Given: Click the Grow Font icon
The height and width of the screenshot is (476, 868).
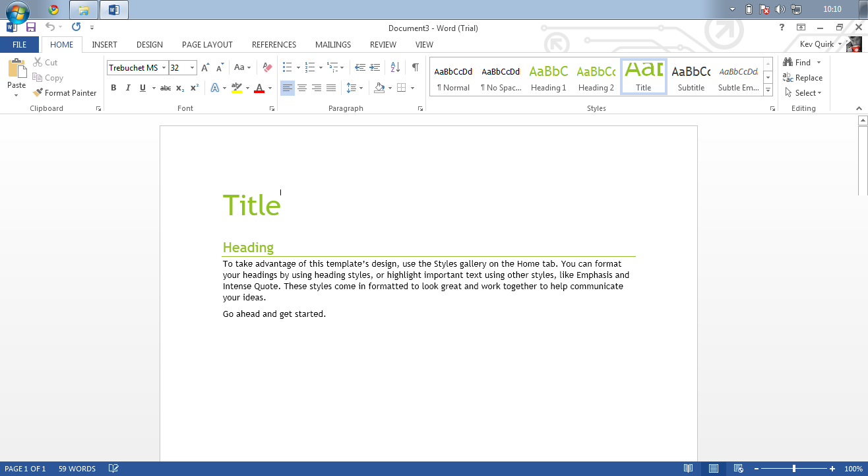Looking at the screenshot, I should 205,67.
